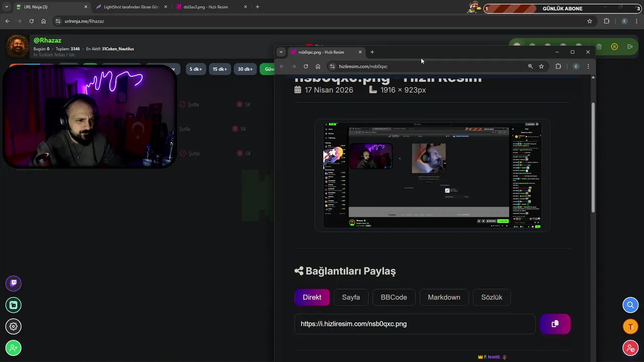Screen dimensions: 644x362
Task: Click the GÜNLÜK ABONE progress bar
Action: click(562, 9)
